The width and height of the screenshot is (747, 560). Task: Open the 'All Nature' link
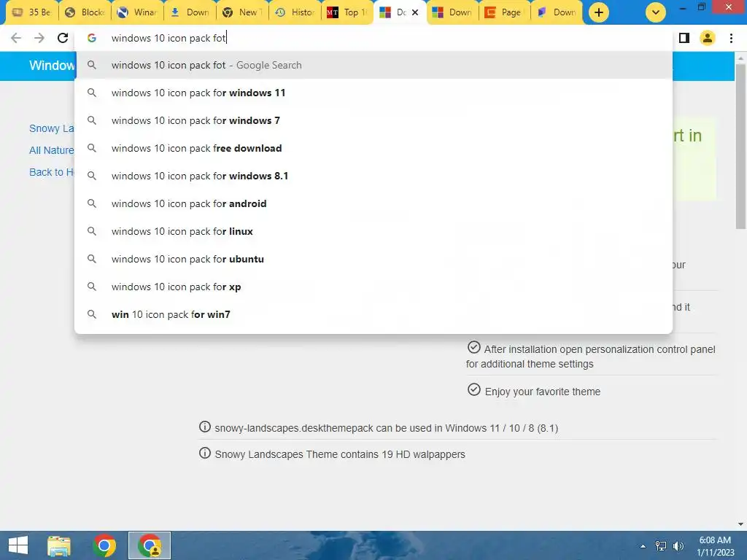pyautogui.click(x=52, y=150)
